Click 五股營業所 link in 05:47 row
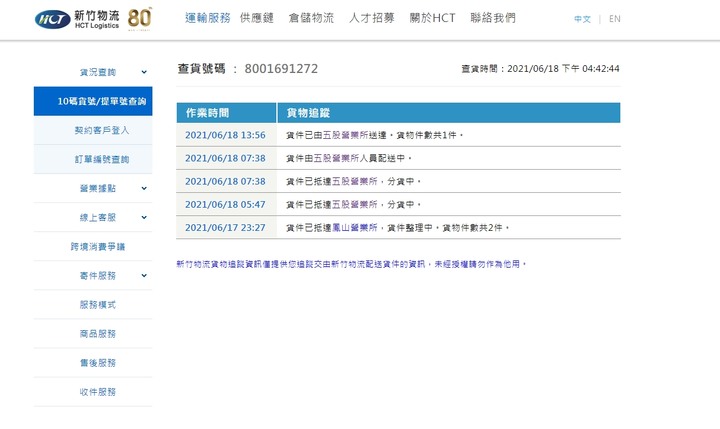 click(x=354, y=204)
